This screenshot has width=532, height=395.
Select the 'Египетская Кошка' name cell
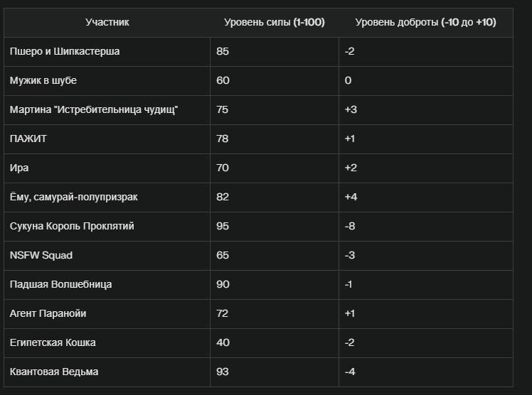(107, 343)
